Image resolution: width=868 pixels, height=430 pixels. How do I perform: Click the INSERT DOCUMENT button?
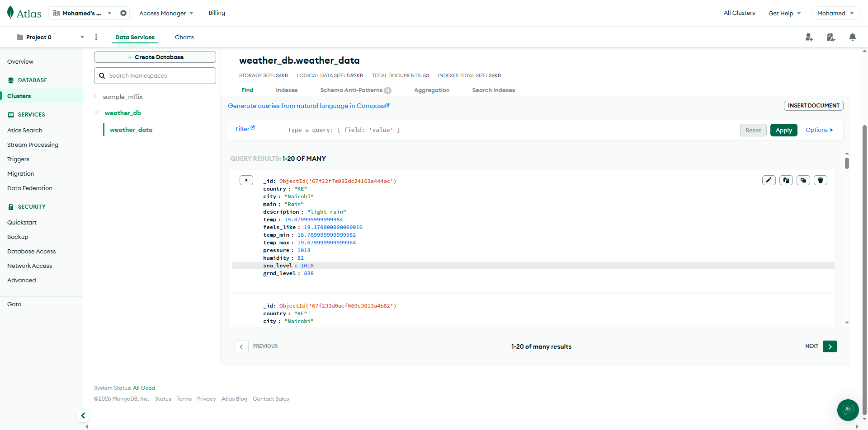pos(813,106)
